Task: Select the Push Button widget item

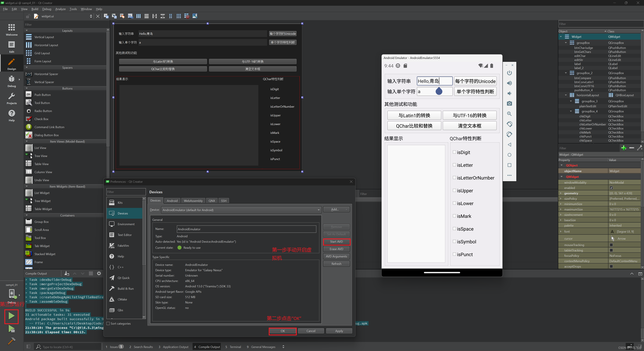Action: (x=65, y=95)
